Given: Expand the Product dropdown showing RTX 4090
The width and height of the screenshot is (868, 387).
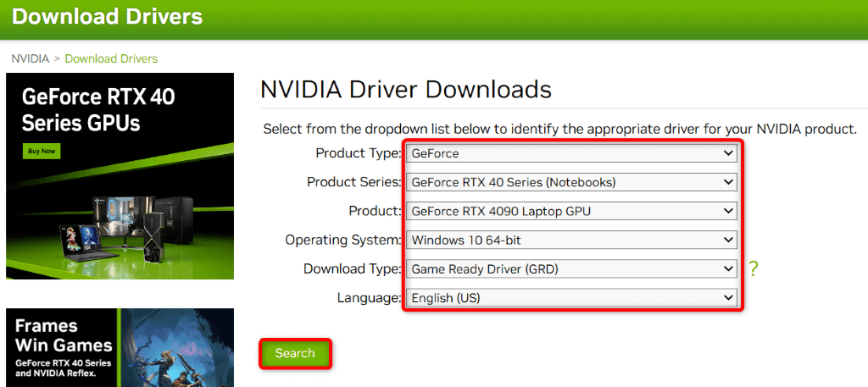Looking at the screenshot, I should (x=571, y=211).
